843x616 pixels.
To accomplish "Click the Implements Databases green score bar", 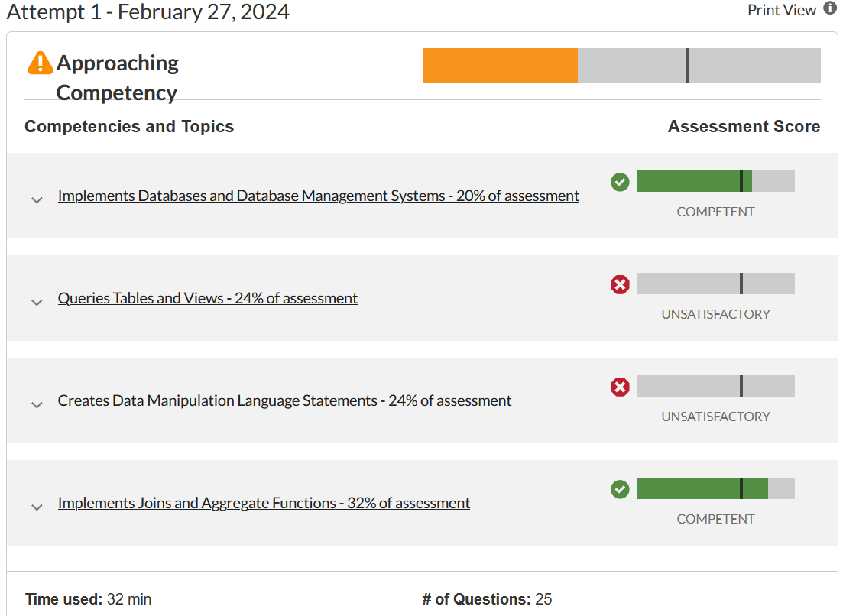I will (x=688, y=181).
